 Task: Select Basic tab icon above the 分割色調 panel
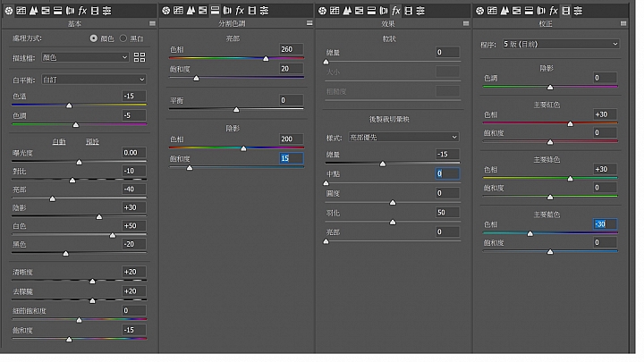pos(166,11)
